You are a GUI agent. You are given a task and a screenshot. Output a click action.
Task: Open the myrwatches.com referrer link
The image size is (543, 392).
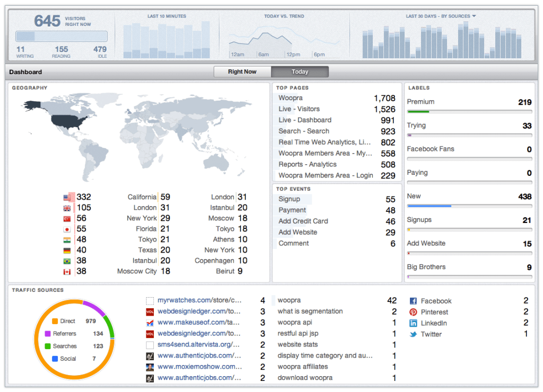point(199,300)
